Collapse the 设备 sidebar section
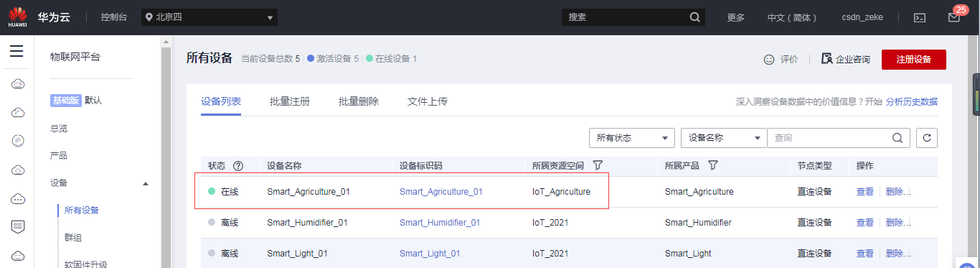This screenshot has width=980, height=268. pos(146,183)
